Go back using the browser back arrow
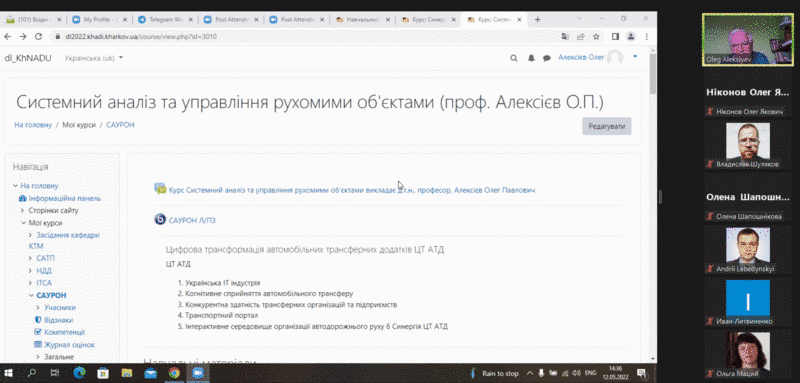 [8, 36]
